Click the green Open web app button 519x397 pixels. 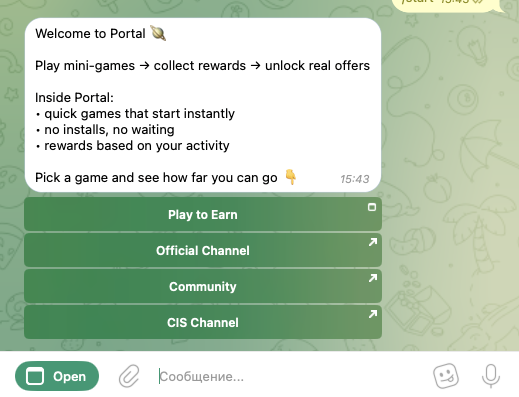57,376
